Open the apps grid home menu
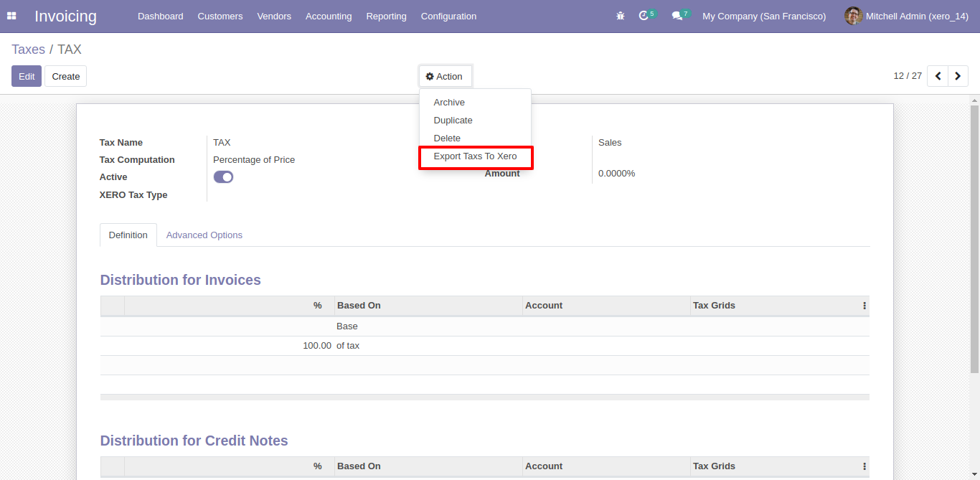 point(11,16)
